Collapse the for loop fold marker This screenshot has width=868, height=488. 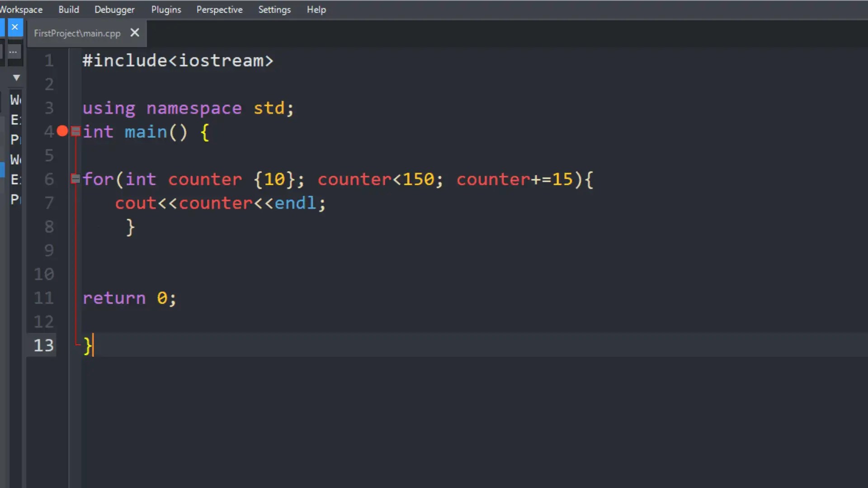tap(75, 179)
